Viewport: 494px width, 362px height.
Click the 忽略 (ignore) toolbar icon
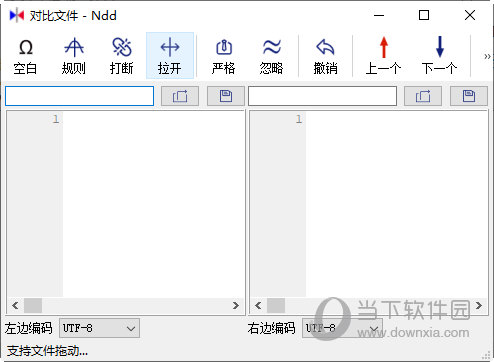point(271,56)
